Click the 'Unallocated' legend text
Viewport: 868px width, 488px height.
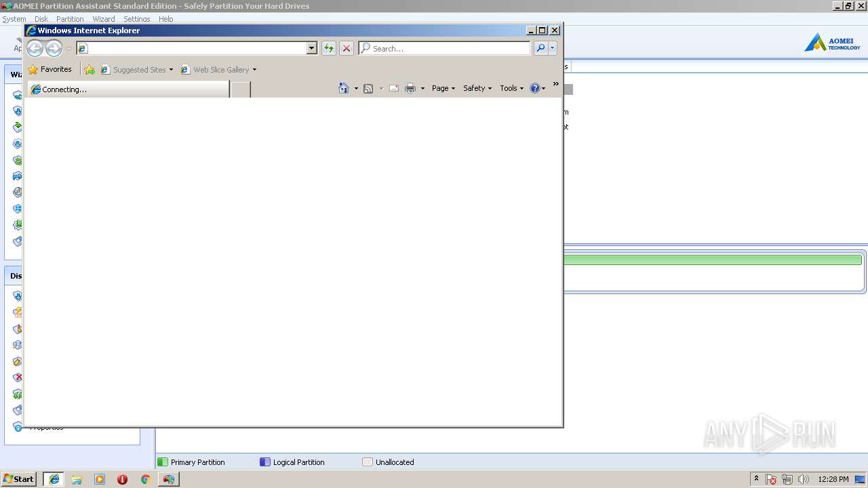pyautogui.click(x=395, y=462)
